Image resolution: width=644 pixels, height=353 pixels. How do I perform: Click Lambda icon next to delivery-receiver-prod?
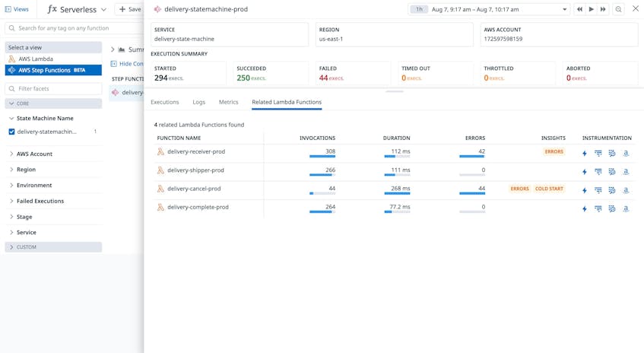[x=160, y=151]
